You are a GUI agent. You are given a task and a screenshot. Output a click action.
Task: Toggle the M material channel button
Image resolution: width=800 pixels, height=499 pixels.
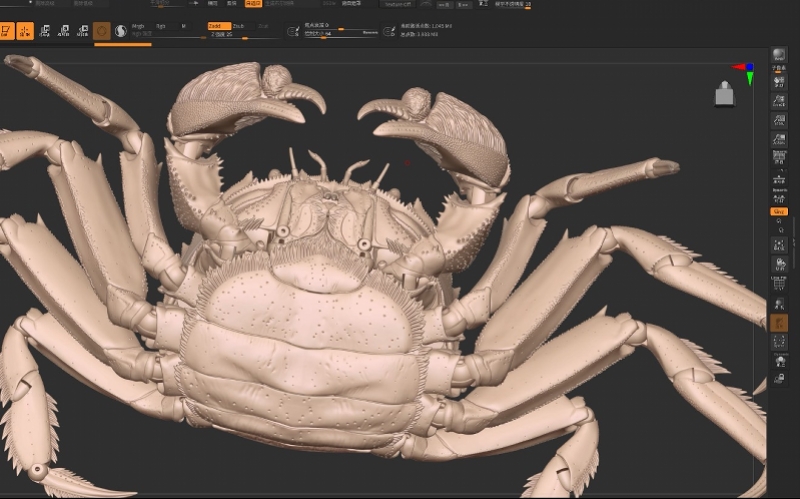click(x=183, y=26)
